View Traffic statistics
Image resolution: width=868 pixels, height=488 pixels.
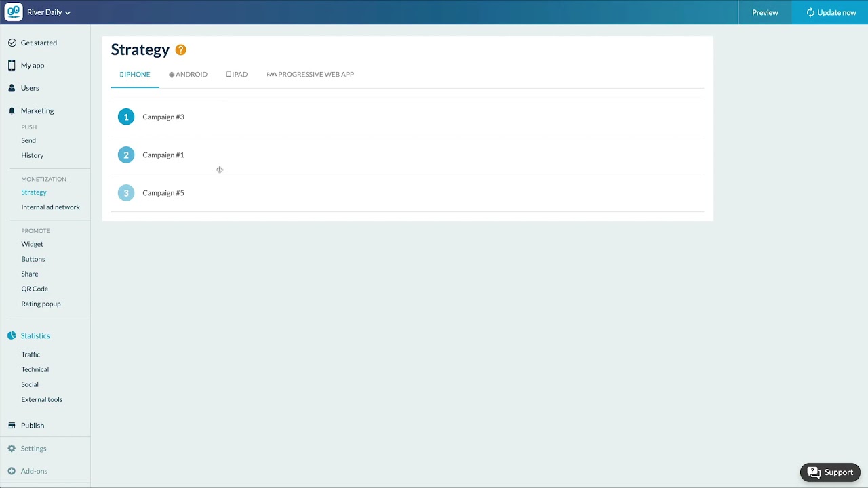31,354
